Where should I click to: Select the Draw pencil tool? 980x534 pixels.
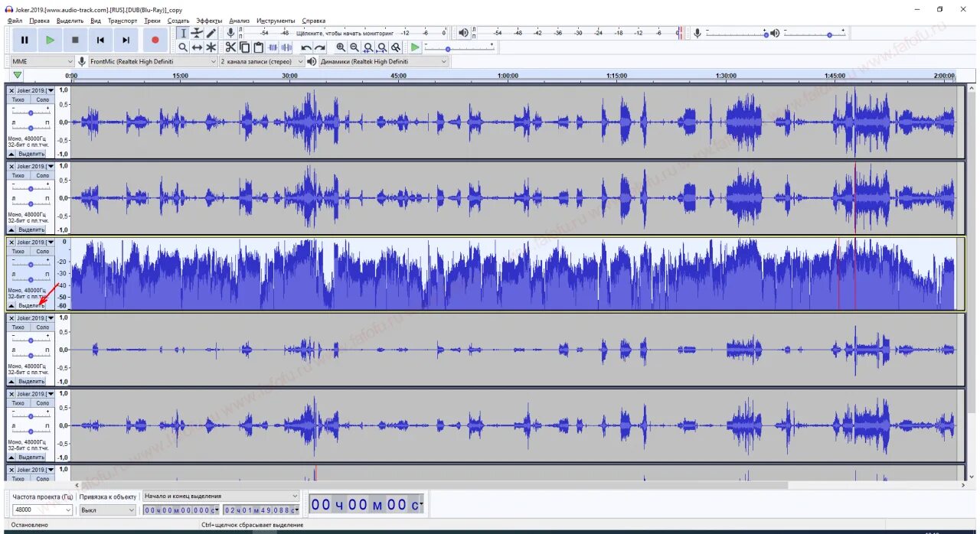[x=211, y=33]
